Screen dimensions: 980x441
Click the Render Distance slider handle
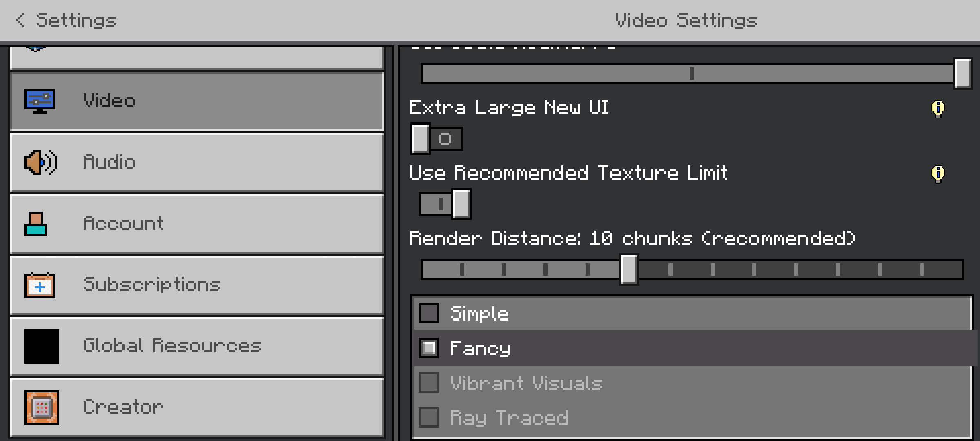pyautogui.click(x=629, y=269)
